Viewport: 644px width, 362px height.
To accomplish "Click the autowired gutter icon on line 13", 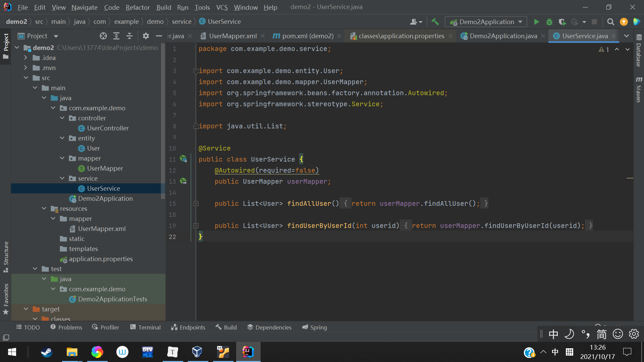I will pos(183,181).
